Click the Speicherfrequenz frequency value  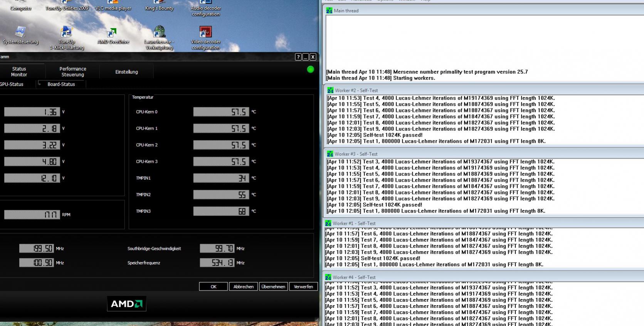[x=217, y=263]
